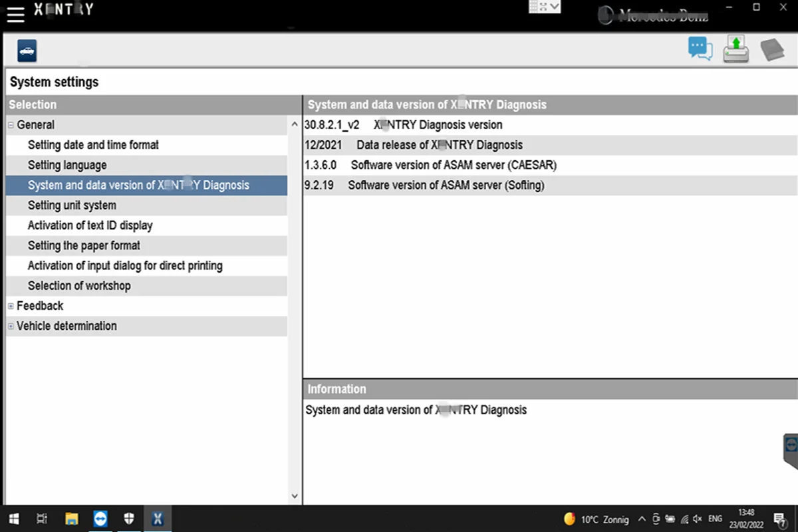Click the muted volume tray icon
Viewport: 798px width, 532px height.
point(698,519)
